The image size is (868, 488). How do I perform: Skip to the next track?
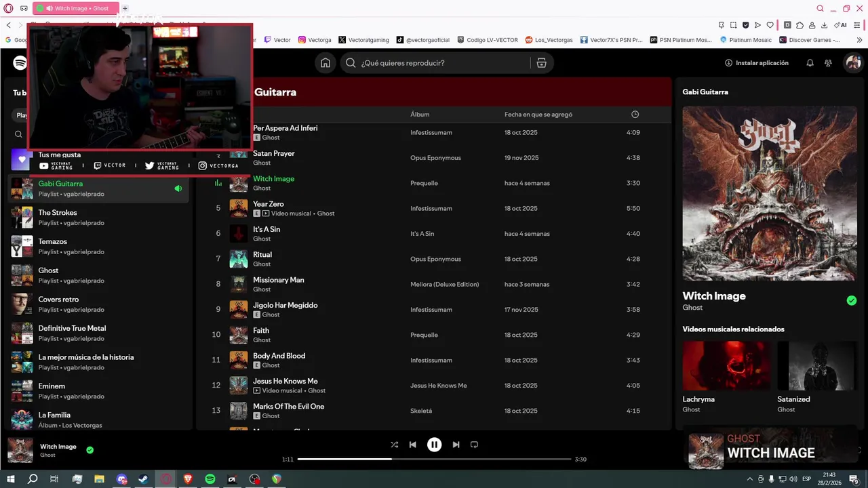click(456, 445)
